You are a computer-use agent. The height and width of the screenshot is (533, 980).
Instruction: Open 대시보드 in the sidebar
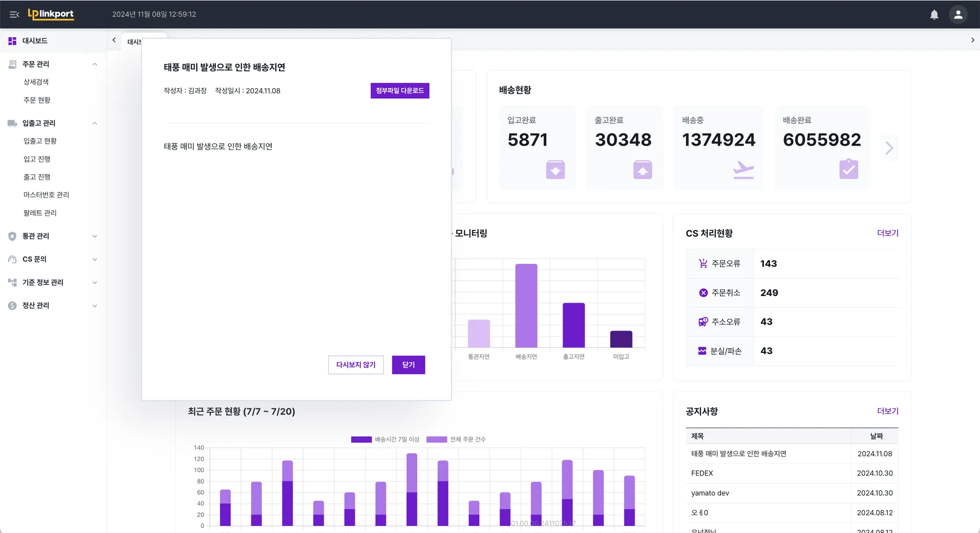[x=34, y=41]
